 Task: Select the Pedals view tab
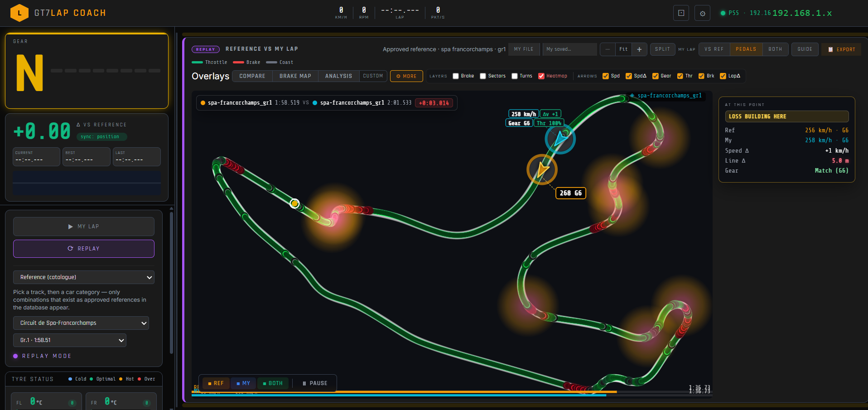(746, 49)
